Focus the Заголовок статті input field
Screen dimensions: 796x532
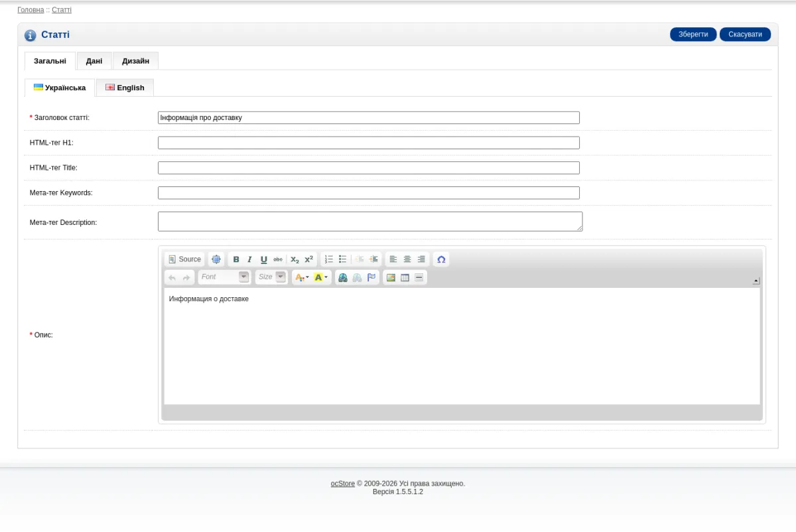coord(369,117)
